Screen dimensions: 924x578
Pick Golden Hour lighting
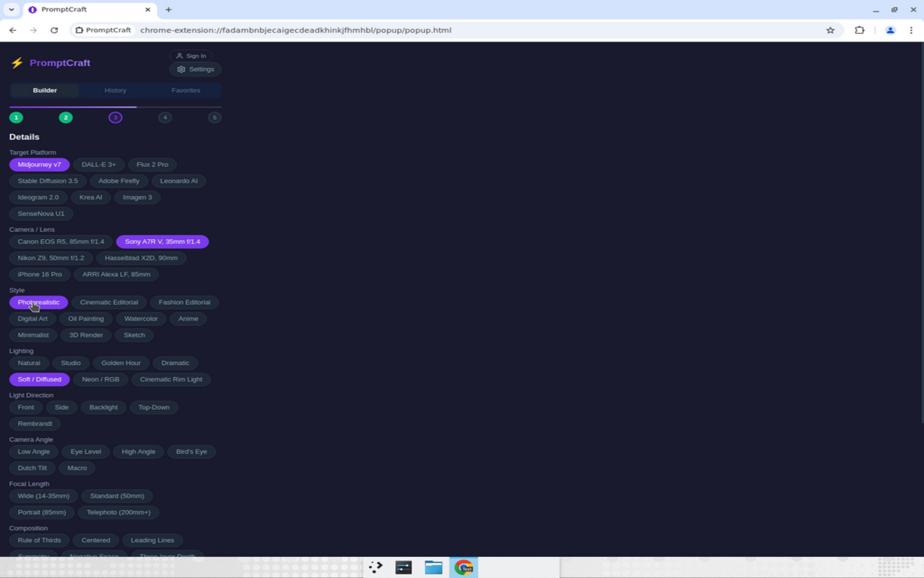point(121,363)
